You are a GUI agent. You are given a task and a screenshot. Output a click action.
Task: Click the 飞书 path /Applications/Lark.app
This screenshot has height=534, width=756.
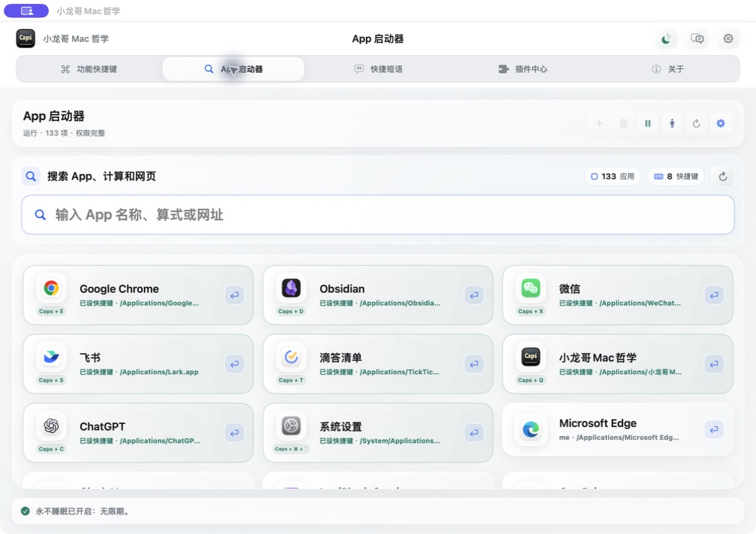159,372
